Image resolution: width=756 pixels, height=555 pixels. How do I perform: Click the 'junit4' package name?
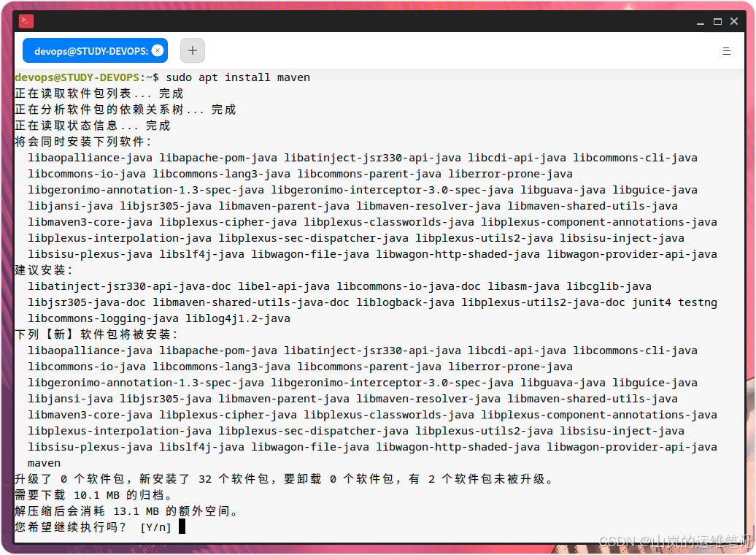tap(652, 302)
